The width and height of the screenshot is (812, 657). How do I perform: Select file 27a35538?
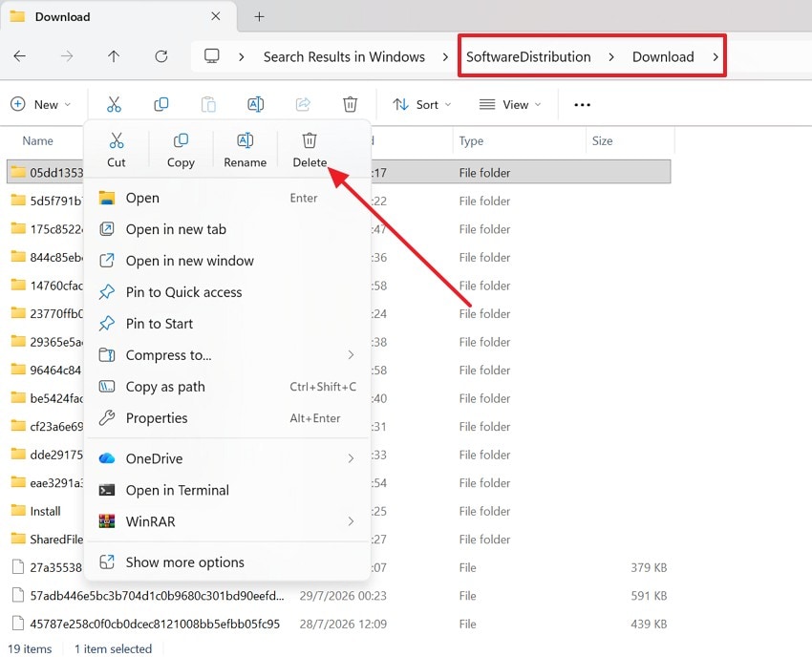[x=47, y=567]
